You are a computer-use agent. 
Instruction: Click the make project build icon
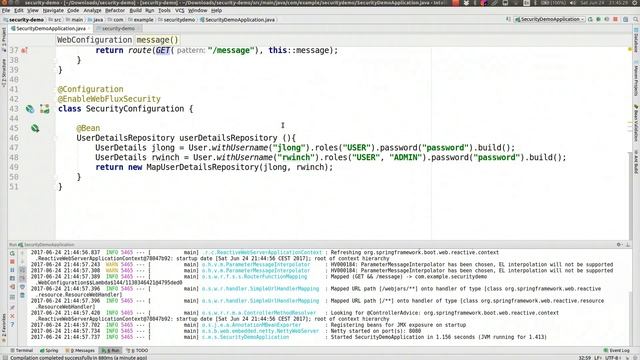coord(508,19)
